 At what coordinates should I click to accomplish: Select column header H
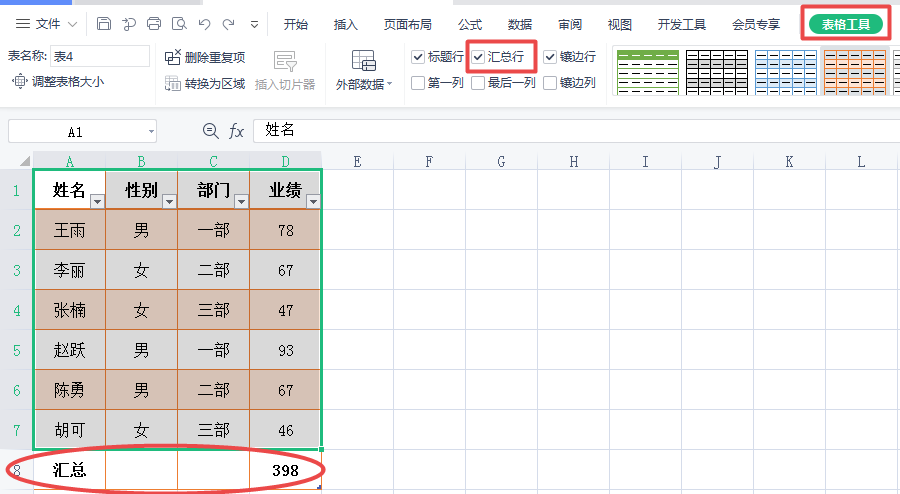click(x=573, y=161)
